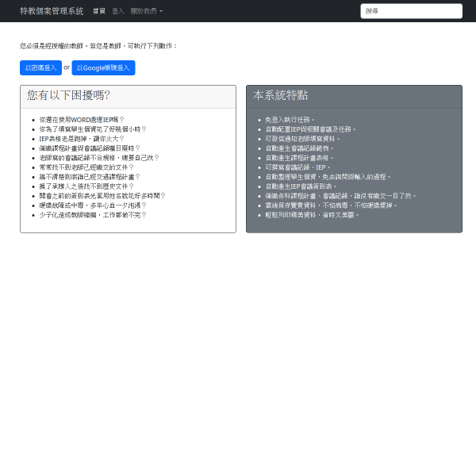Image resolution: width=476 pixels, height=476 pixels.
Task: Click the 以密碼登入 button
Action: pos(41,67)
